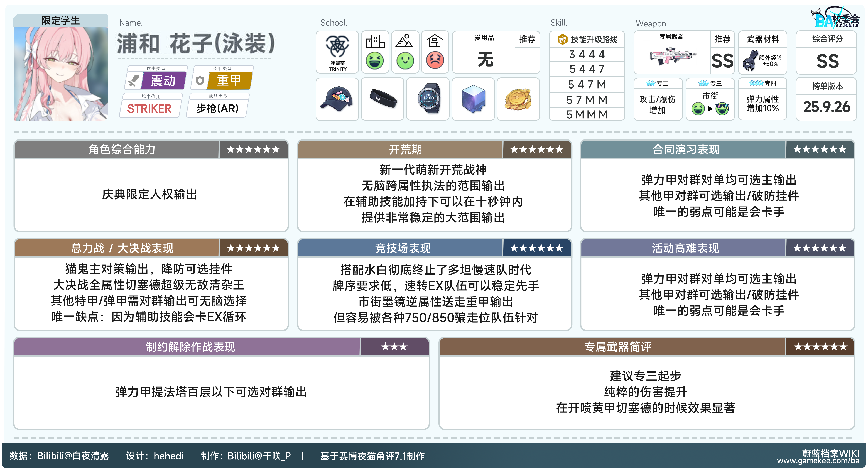Click the green grinning urban terrain face
The height and width of the screenshot is (470, 868).
coord(375,61)
